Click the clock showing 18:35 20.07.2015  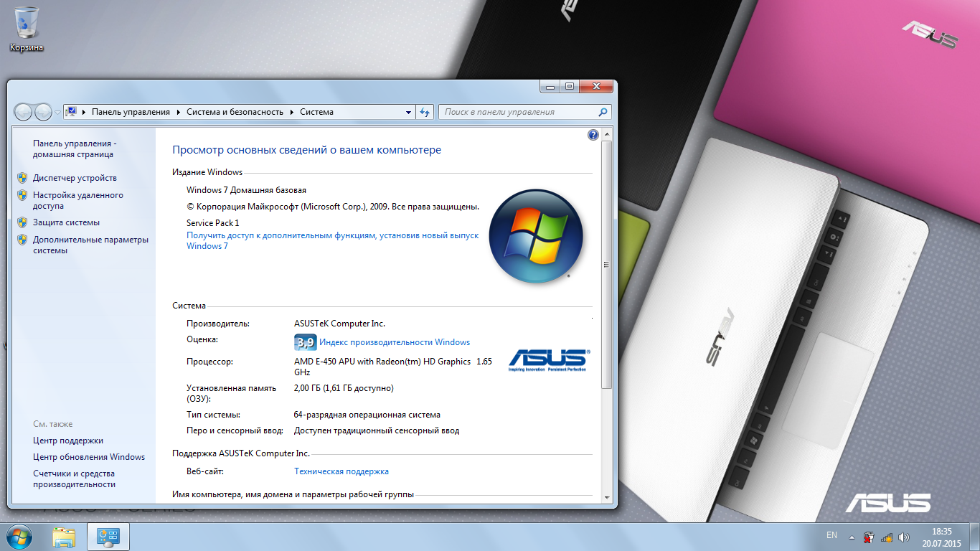pyautogui.click(x=941, y=537)
